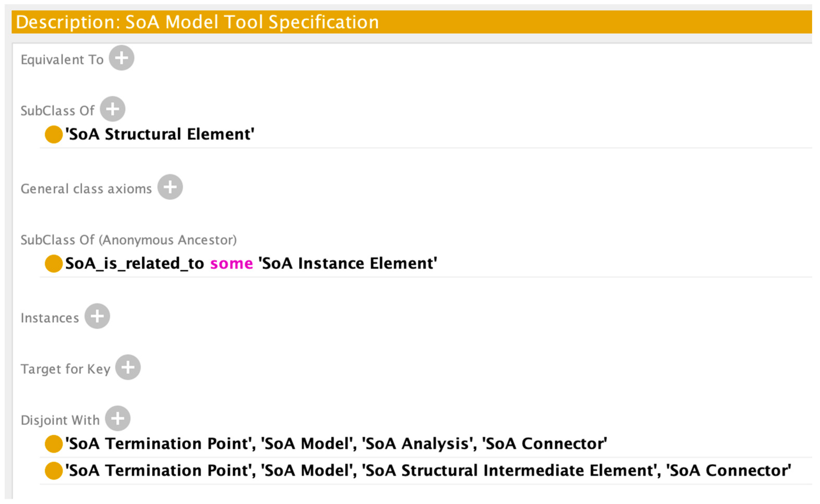The height and width of the screenshot is (504, 820).
Task: Select the SoA_is_related_to property name
Action: 134,263
